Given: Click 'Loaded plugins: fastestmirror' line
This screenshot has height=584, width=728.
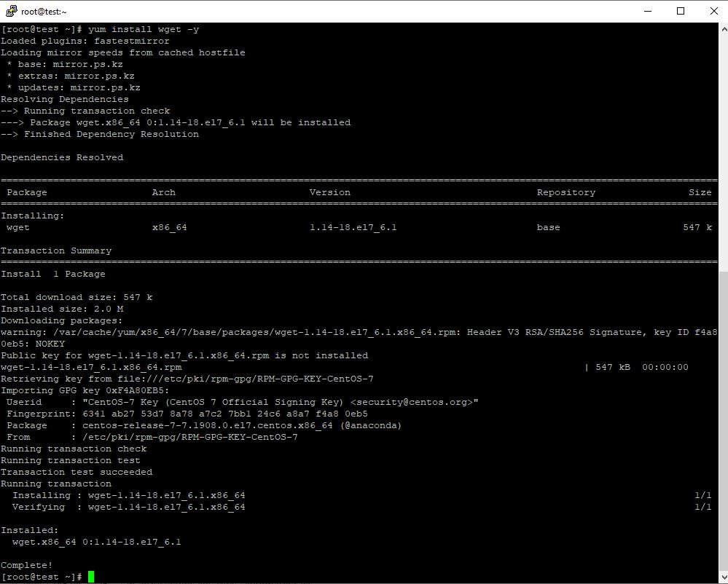Looking at the screenshot, I should coord(85,41).
